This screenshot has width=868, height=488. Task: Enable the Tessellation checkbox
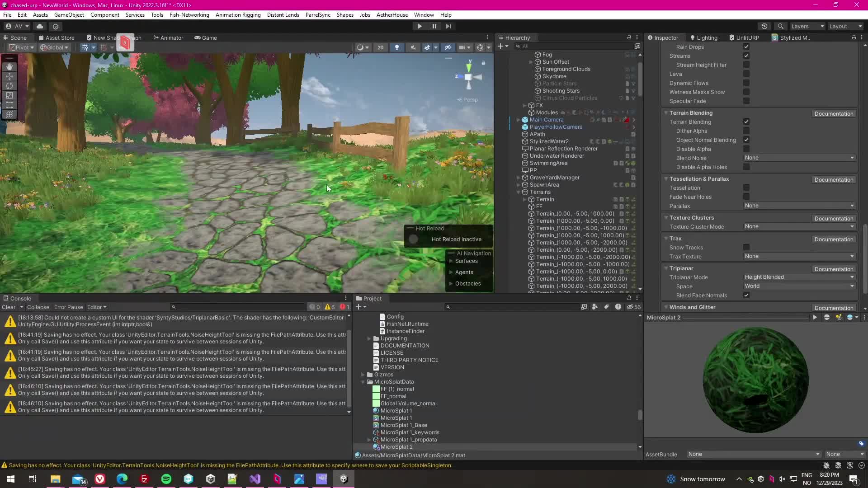(x=746, y=188)
